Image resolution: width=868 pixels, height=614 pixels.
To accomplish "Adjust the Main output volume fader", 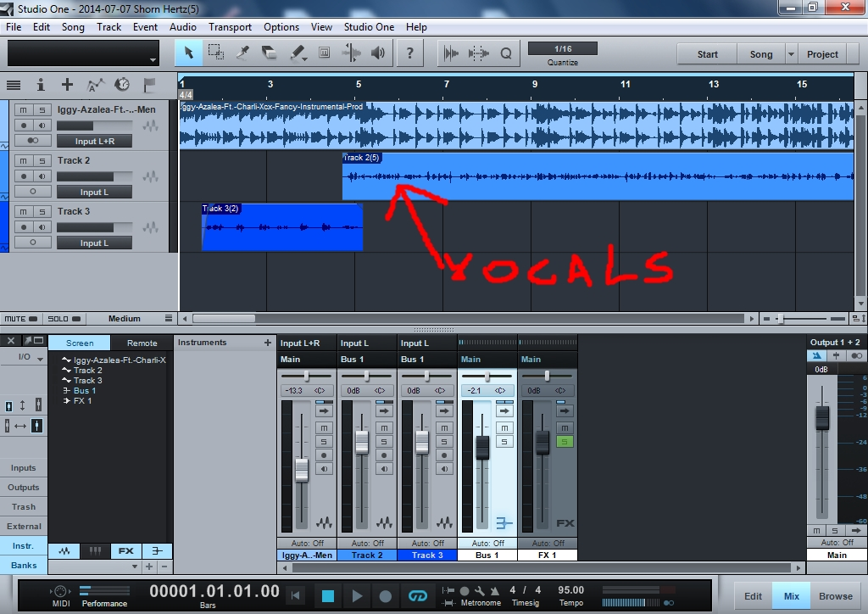I will pyautogui.click(x=822, y=418).
